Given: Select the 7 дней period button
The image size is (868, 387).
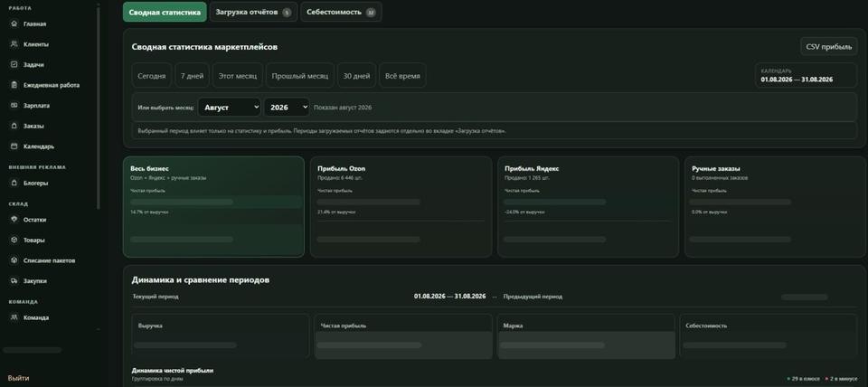Looking at the screenshot, I should coord(192,76).
